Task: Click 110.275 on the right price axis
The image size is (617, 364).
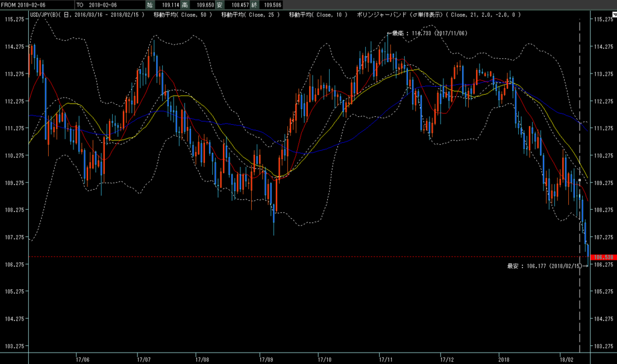Action: coord(604,155)
